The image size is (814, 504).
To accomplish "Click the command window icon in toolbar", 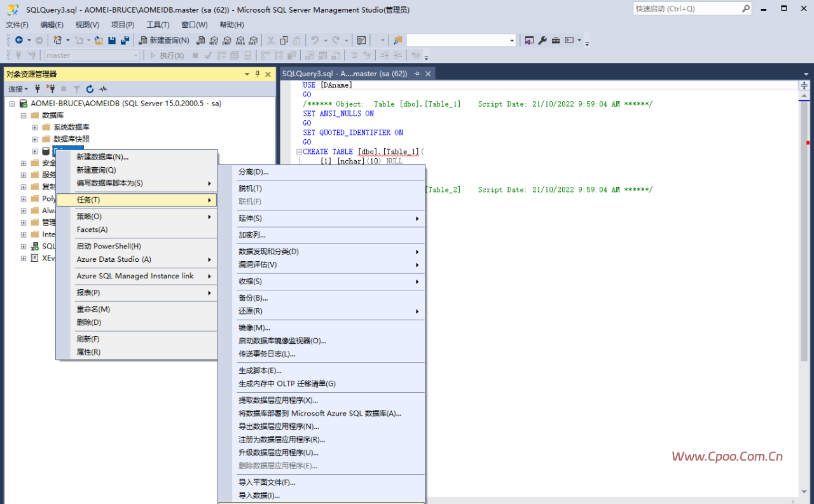I will coord(569,40).
